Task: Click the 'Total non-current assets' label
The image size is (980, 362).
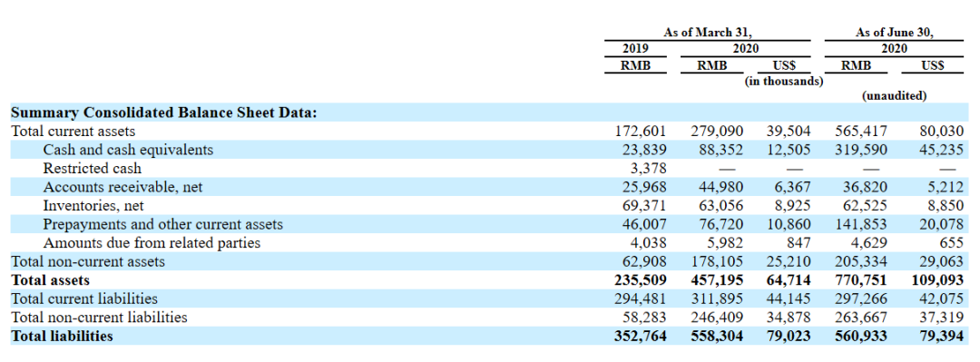Action: click(88, 261)
